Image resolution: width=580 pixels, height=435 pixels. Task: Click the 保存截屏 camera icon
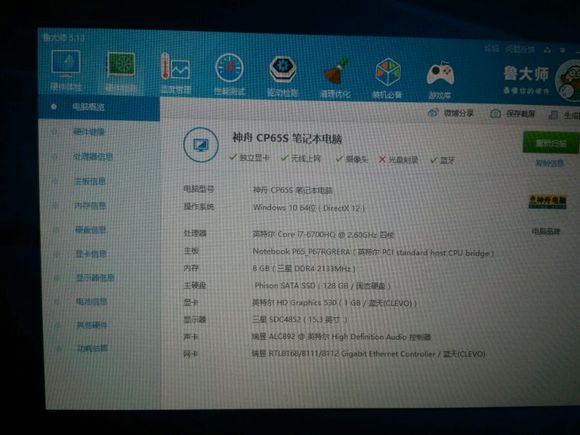tap(495, 114)
